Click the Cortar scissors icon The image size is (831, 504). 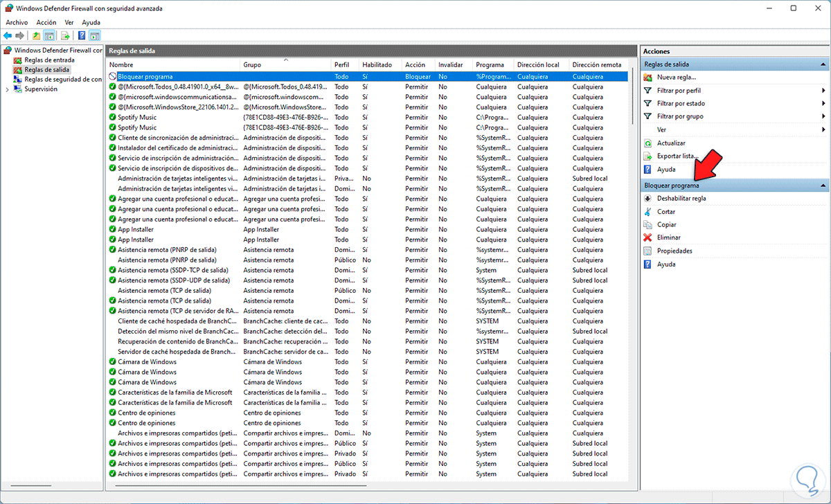[648, 211]
